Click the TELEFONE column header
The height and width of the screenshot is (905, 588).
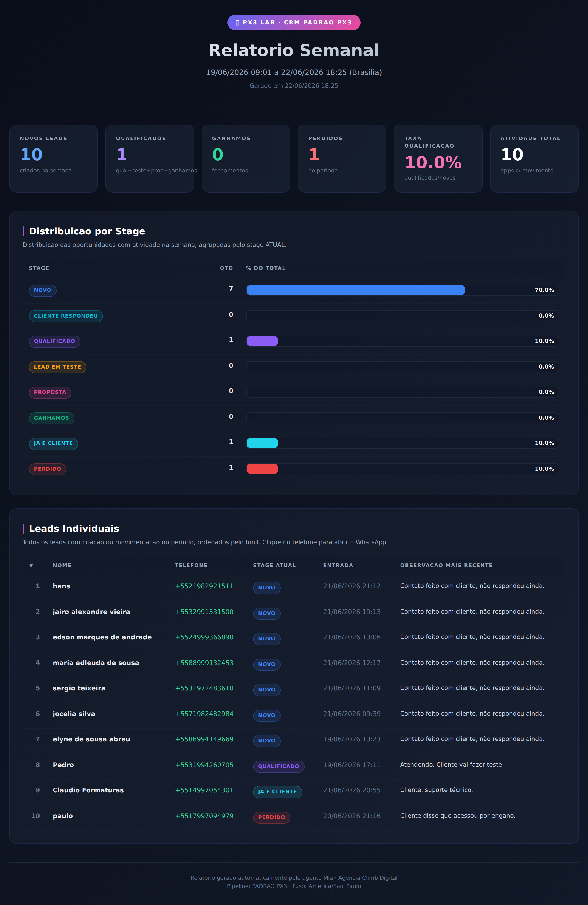(191, 565)
